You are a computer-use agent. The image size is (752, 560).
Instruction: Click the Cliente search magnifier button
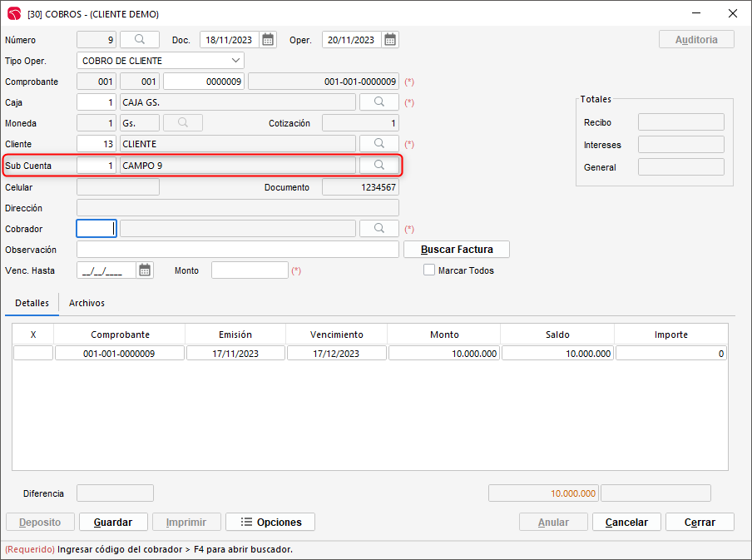point(378,144)
